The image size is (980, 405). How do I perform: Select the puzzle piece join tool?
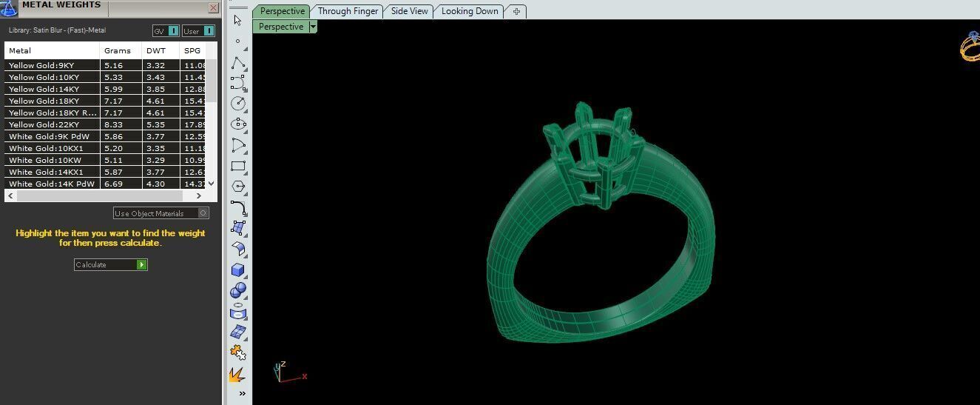[x=237, y=352]
